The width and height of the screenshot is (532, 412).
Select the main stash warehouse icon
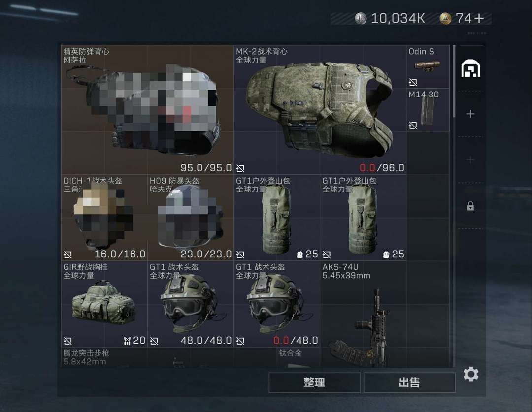(x=470, y=68)
